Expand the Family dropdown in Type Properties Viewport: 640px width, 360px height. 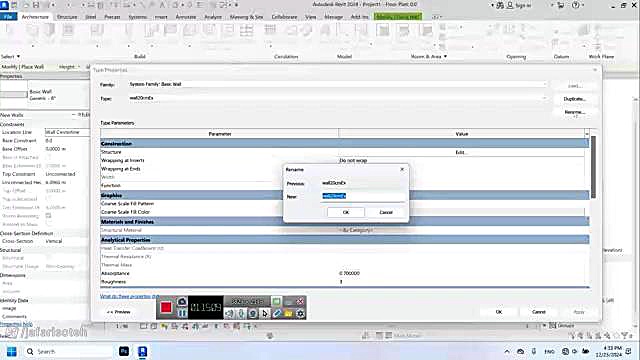[544, 84]
